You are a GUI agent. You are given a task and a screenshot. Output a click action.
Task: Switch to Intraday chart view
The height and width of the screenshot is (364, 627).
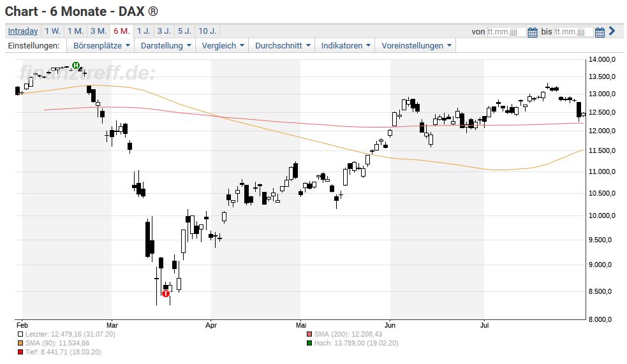coord(23,31)
